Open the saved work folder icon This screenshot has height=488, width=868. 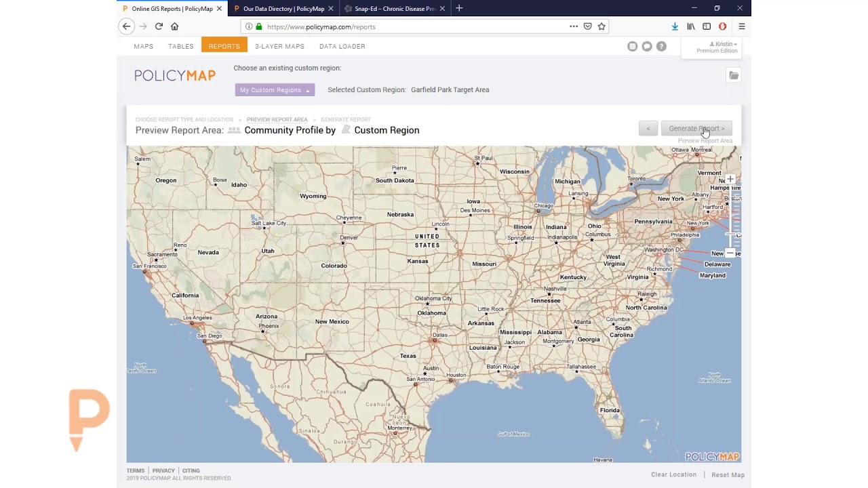pos(734,75)
